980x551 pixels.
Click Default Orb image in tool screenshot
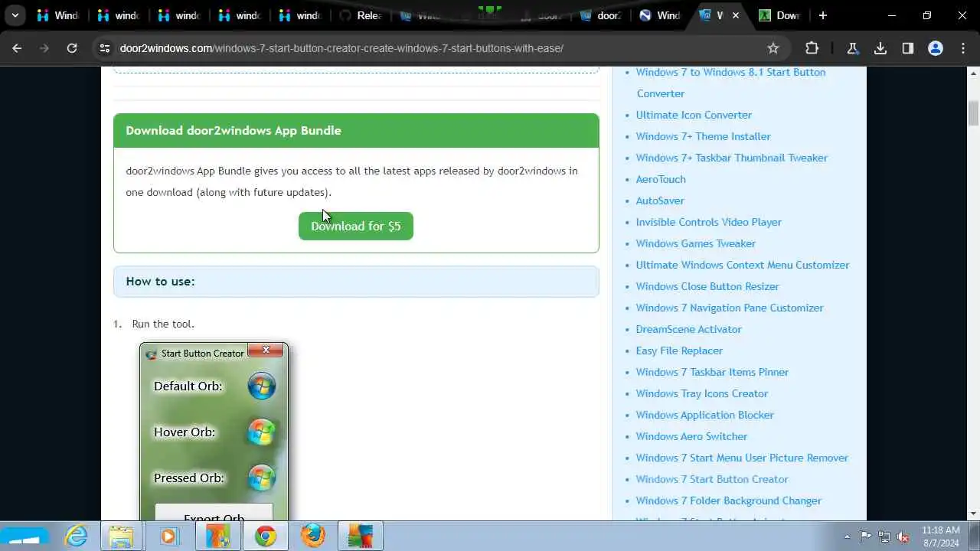point(261,386)
